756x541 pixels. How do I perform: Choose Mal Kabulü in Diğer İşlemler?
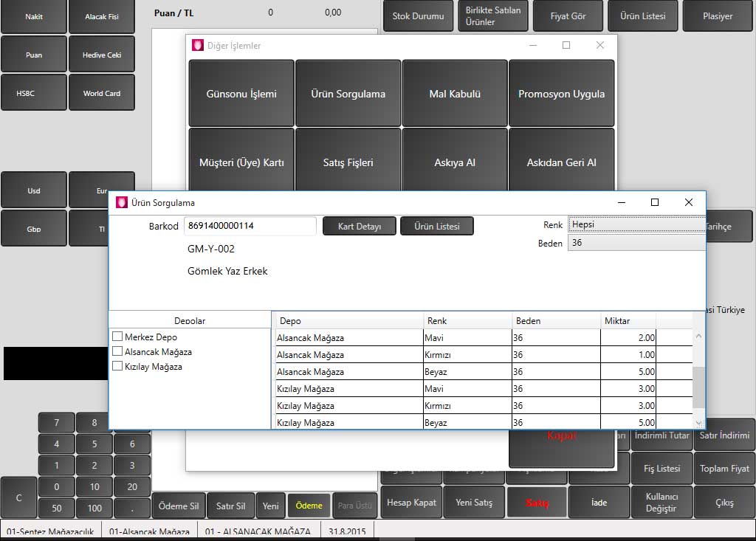[x=455, y=94]
